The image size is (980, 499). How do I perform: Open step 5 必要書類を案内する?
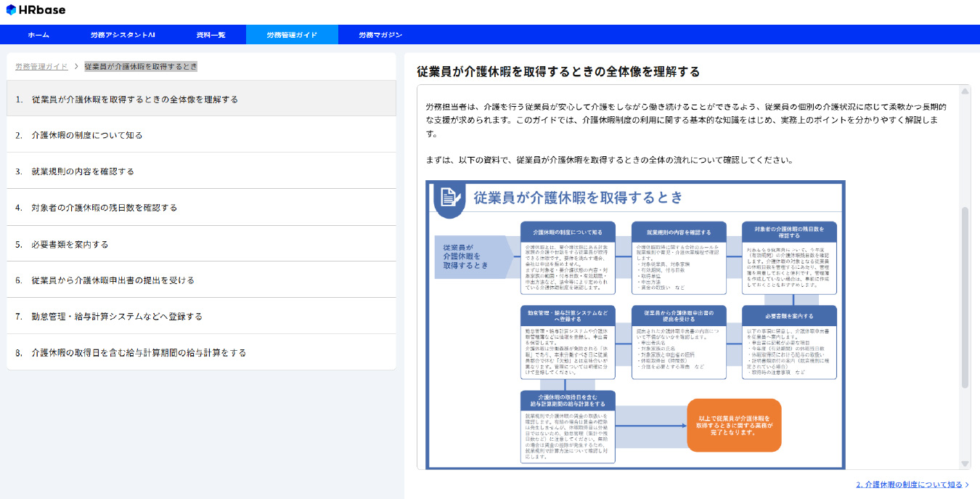[70, 244]
